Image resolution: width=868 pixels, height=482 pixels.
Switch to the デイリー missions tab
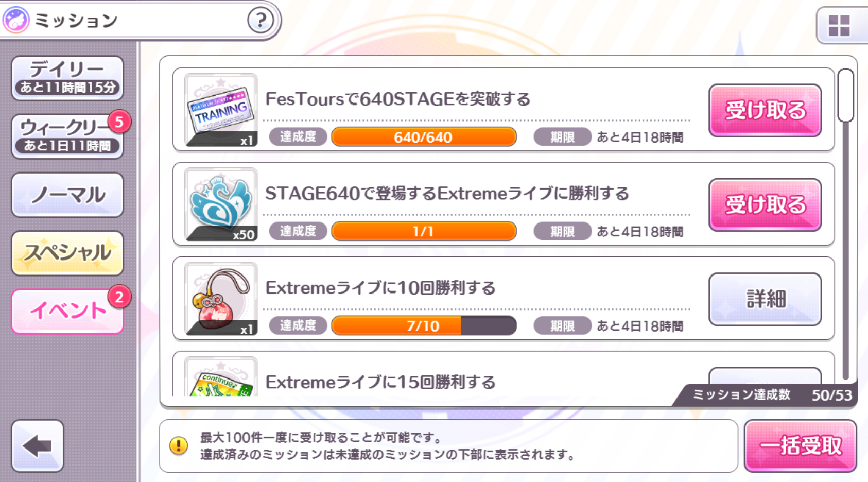pos(67,78)
